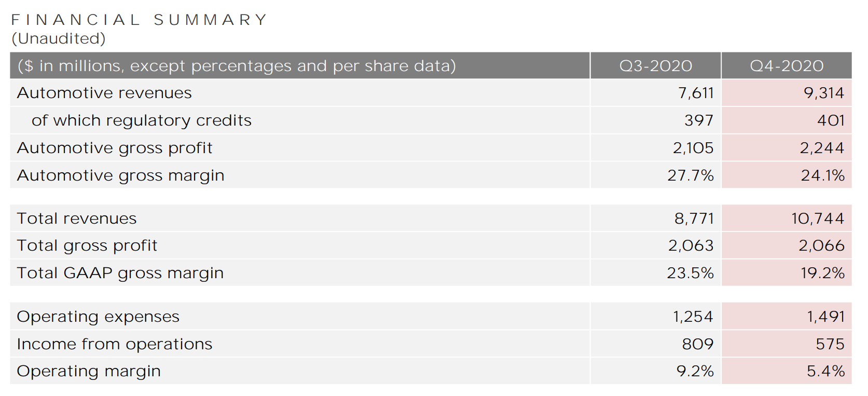
Task: Select the 'Automotive revenues' row label
Action: pyautogui.click(x=104, y=93)
